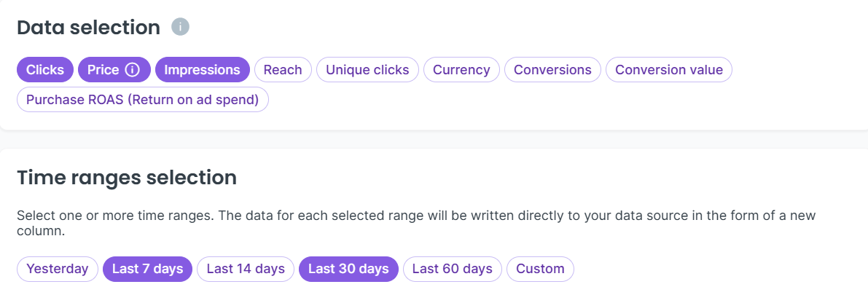The image size is (868, 295).
Task: Choose the Custom time range option
Action: coord(540,269)
